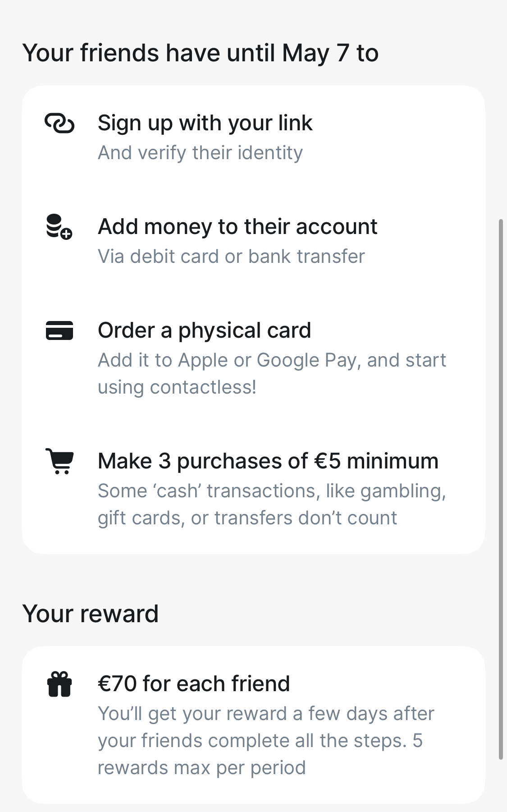Select 'Order a physical card' title

pos(204,330)
